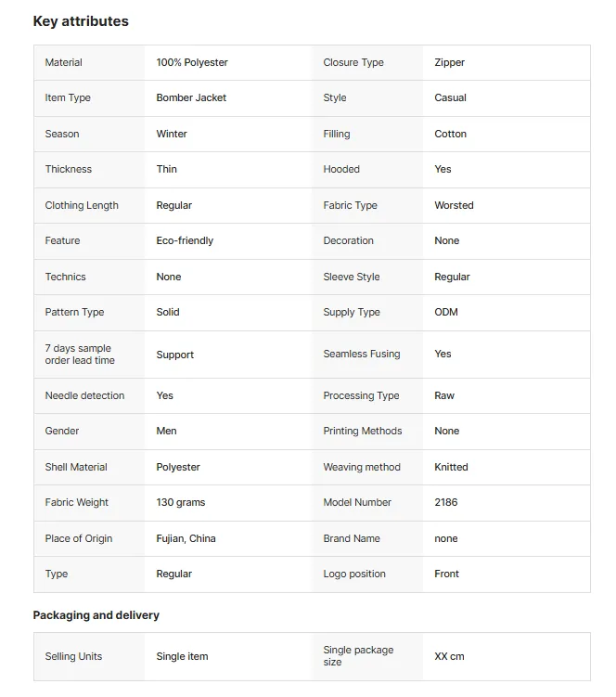
Task: Select the Needle detection label
Action: (x=84, y=395)
